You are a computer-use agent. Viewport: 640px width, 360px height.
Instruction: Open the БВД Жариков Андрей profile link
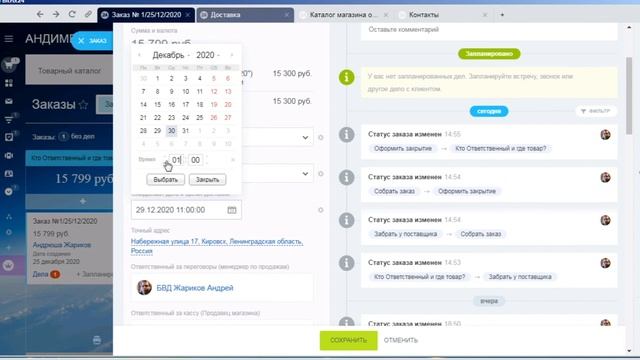click(x=195, y=288)
